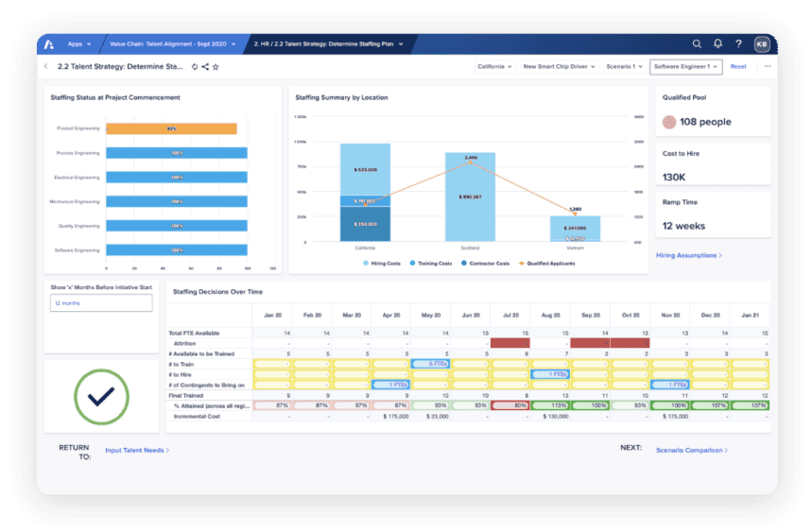Click the Jan 21 column header
The image size is (812, 532).
click(750, 316)
